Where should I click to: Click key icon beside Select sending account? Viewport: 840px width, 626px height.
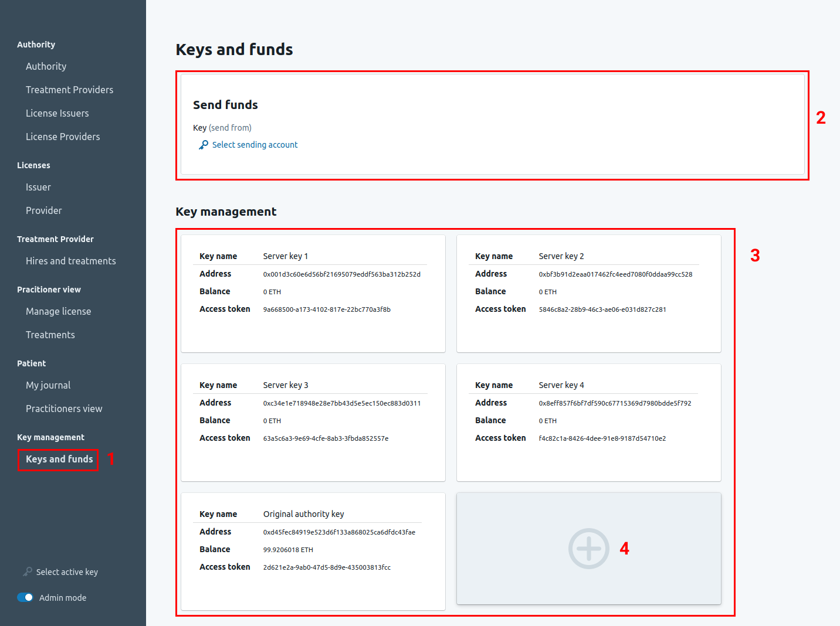(204, 145)
